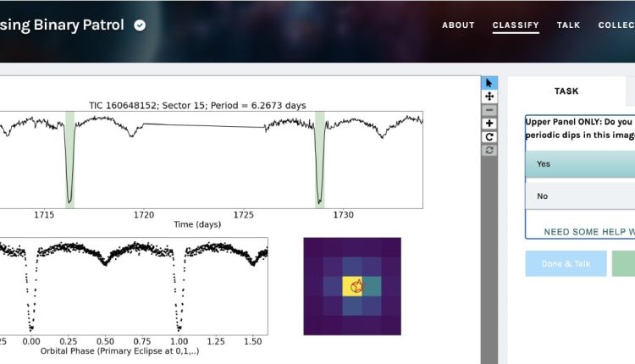This screenshot has width=635, height=364.
Task: Zoom in with the plus icon
Action: (489, 123)
